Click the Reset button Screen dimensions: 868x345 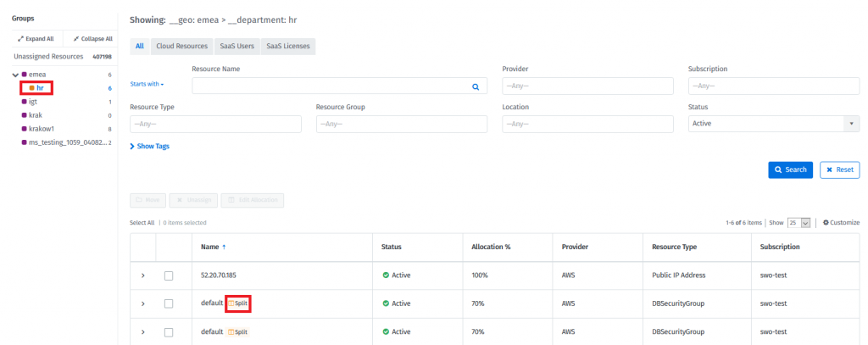(x=839, y=170)
